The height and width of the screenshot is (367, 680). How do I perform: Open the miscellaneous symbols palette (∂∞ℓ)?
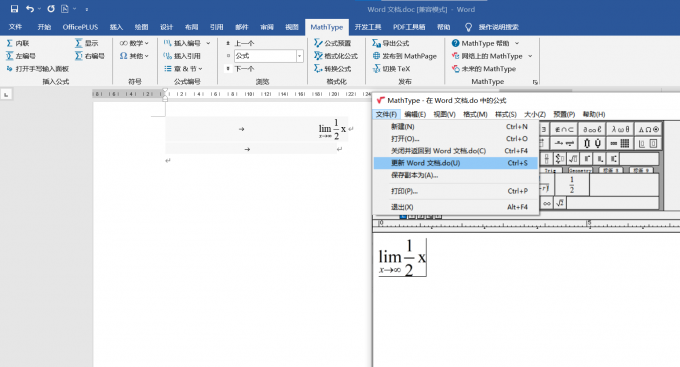[x=592, y=129]
